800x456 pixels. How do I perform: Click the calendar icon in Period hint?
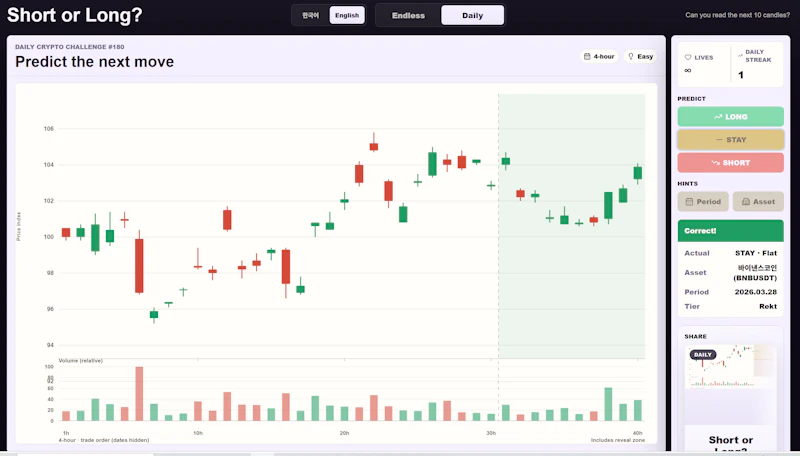click(x=689, y=201)
